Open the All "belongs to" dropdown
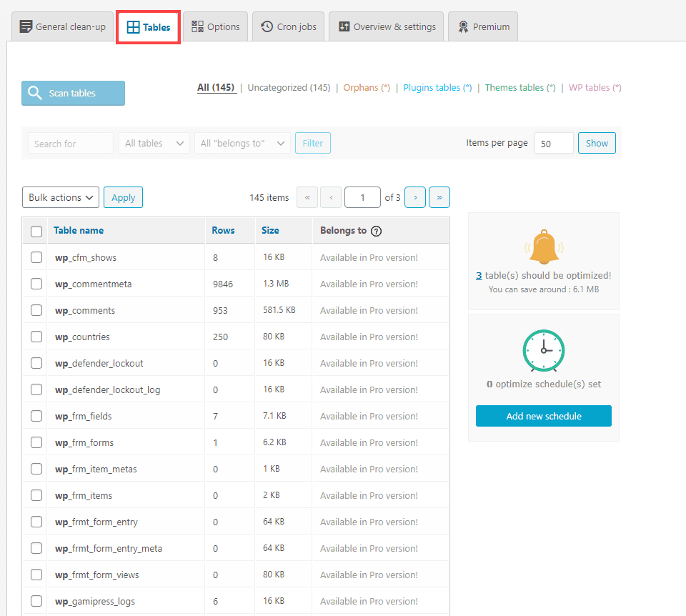 (x=242, y=143)
